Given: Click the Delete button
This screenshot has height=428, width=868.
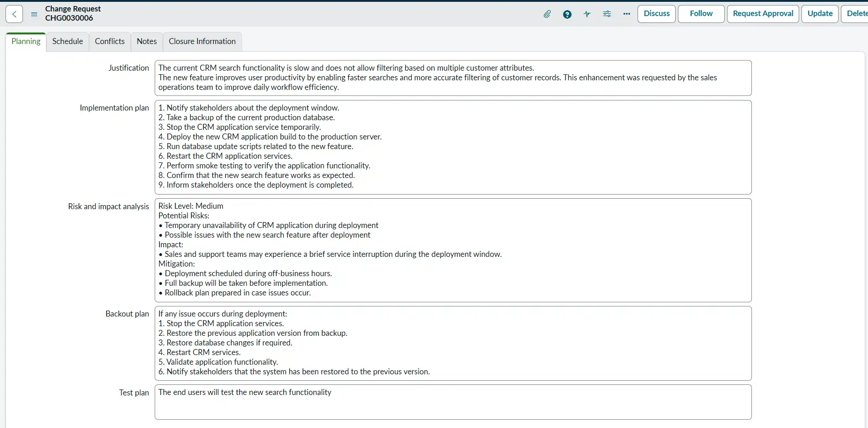Looking at the screenshot, I should point(857,14).
